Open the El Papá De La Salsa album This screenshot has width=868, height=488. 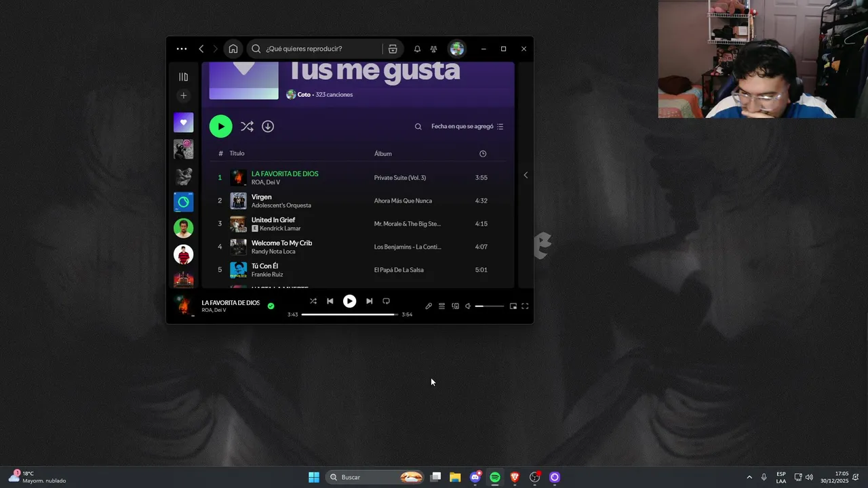399,270
